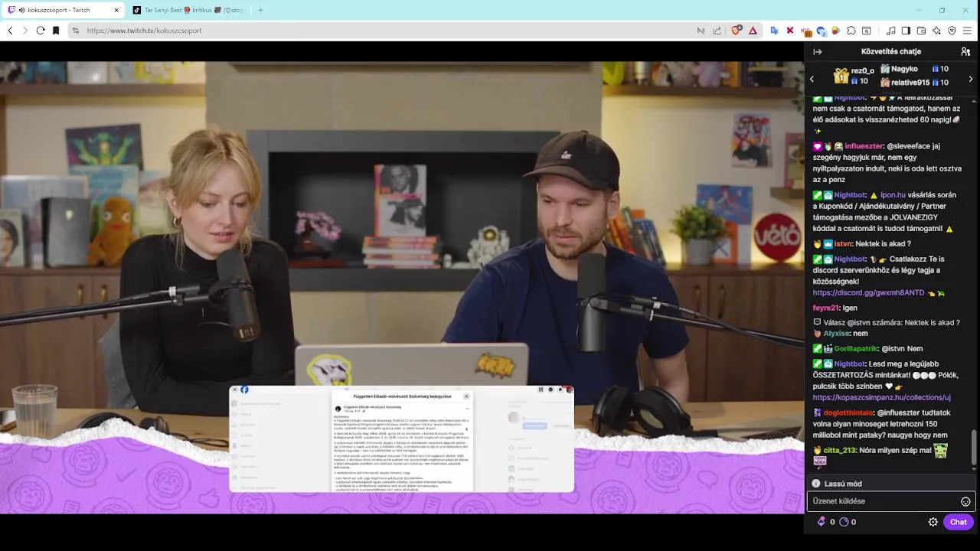Open the globe extension with badge 2
This screenshot has height=551, width=980.
pos(821,31)
